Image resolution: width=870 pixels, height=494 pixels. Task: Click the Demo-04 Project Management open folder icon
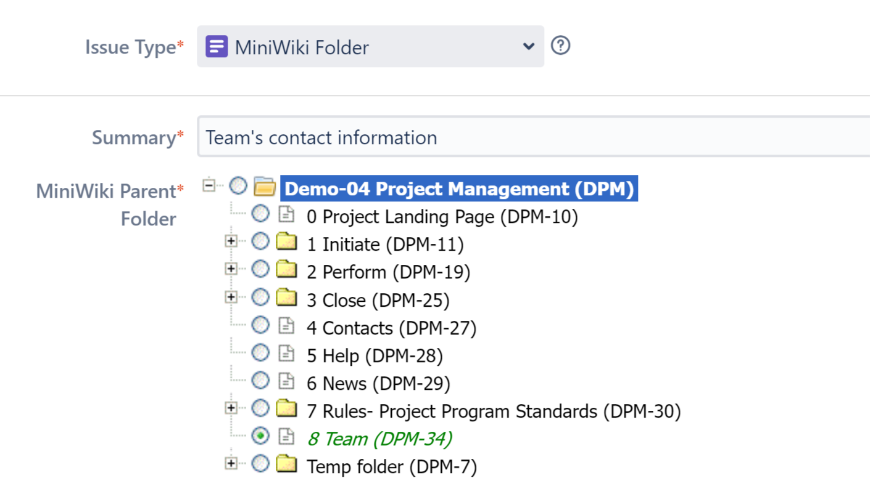coord(265,187)
